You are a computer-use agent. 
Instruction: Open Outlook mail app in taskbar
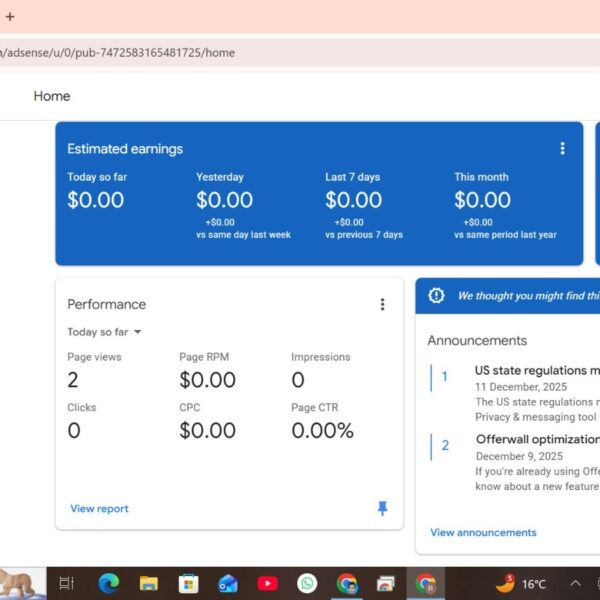click(x=228, y=583)
